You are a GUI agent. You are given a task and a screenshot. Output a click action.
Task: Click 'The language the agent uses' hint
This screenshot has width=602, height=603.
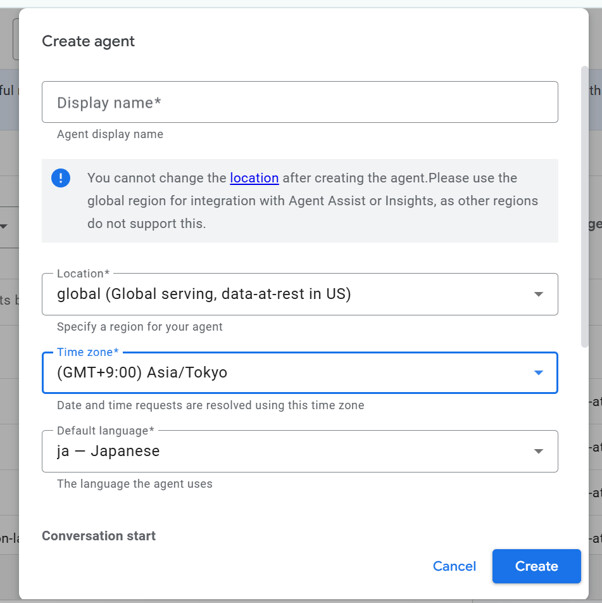pyautogui.click(x=135, y=483)
